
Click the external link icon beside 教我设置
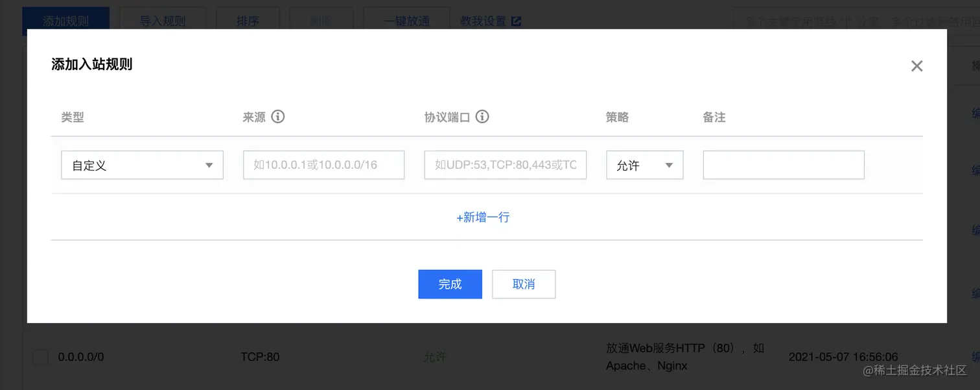(x=517, y=21)
